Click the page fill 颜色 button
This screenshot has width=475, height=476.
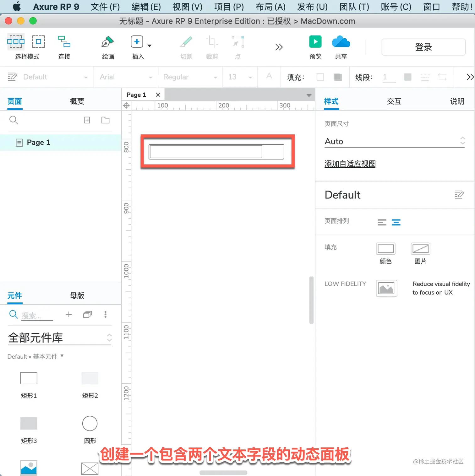[x=385, y=249]
